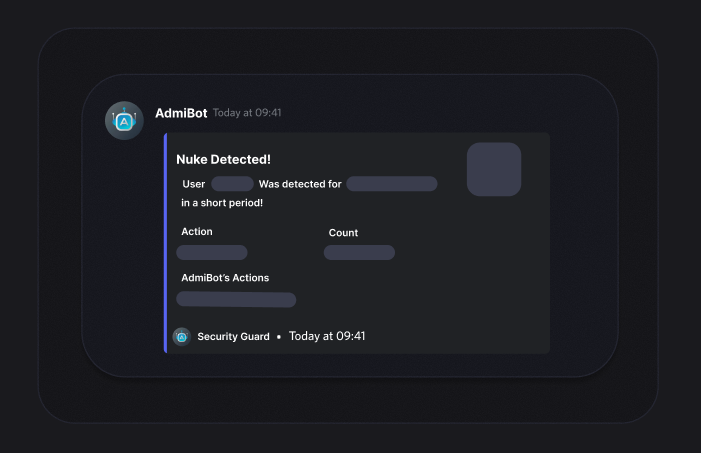This screenshot has width=701, height=453.
Task: Open the AdmiBot username
Action: 181,113
